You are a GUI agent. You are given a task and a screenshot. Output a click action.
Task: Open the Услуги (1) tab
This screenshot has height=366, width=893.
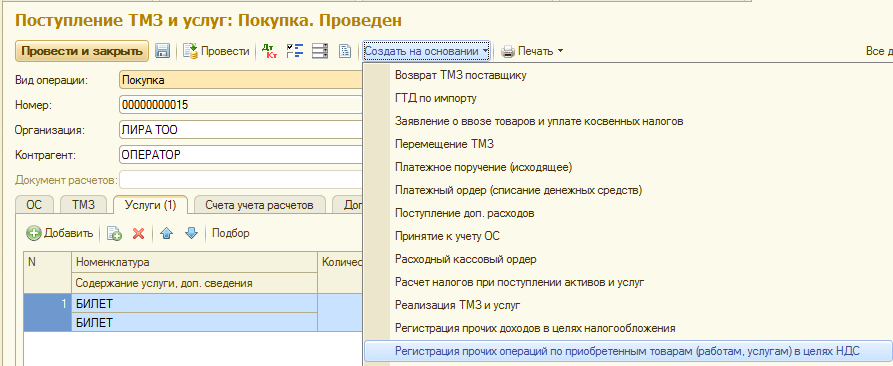150,205
